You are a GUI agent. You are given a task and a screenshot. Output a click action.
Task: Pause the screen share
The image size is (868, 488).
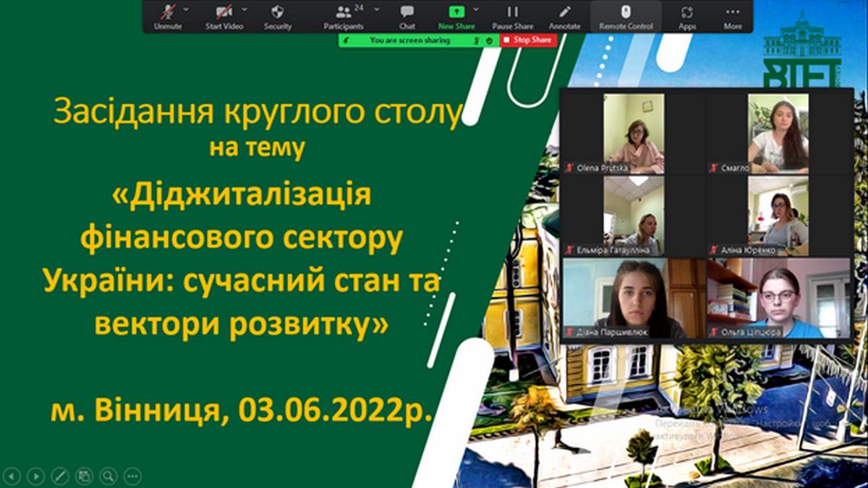coord(512,16)
